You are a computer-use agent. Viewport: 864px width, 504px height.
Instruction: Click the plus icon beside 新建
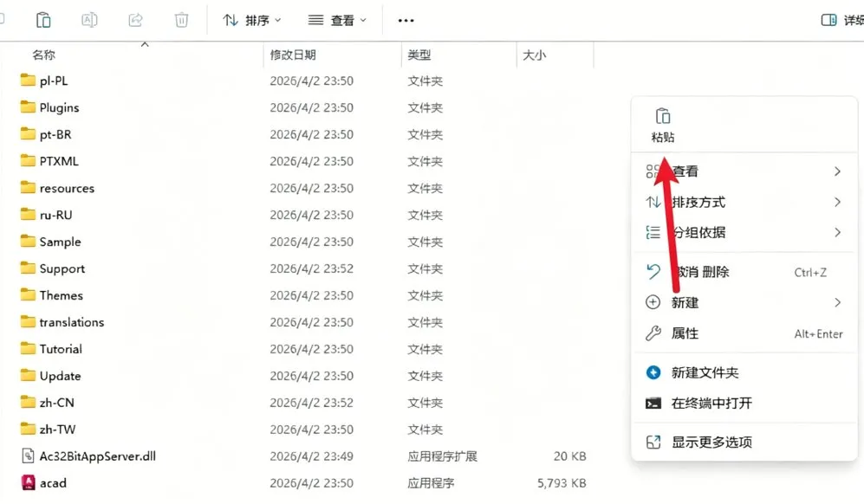click(x=653, y=302)
